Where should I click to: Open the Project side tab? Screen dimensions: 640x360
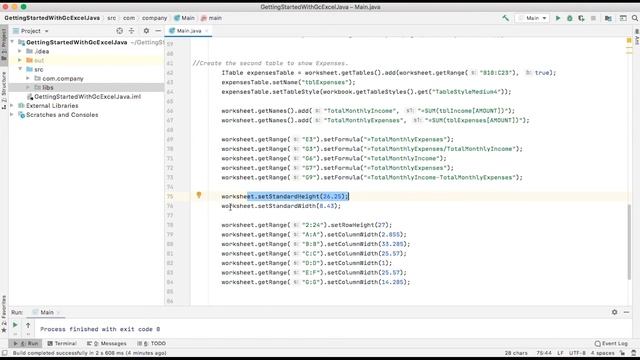pyautogui.click(x=4, y=44)
